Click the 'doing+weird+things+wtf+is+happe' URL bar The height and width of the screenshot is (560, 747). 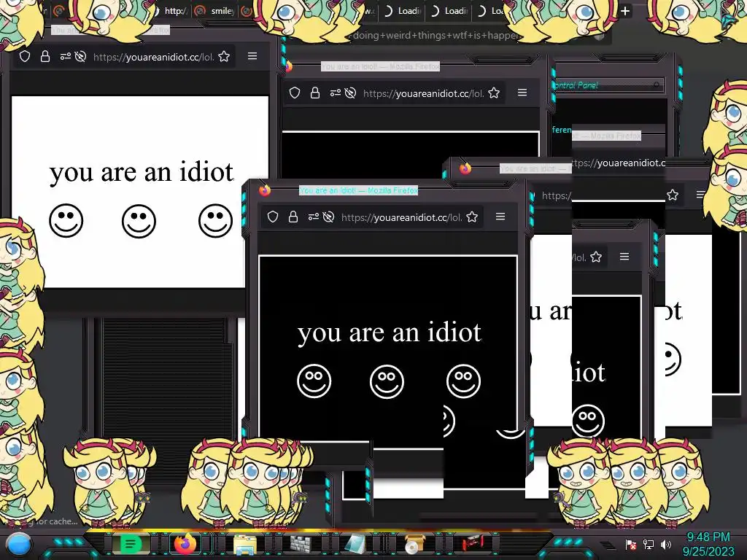[435, 36]
